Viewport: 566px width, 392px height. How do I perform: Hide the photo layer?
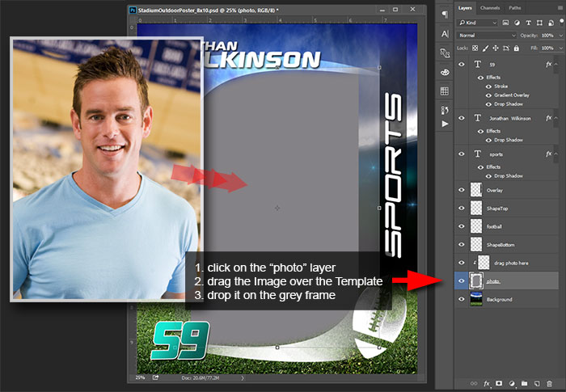462,280
